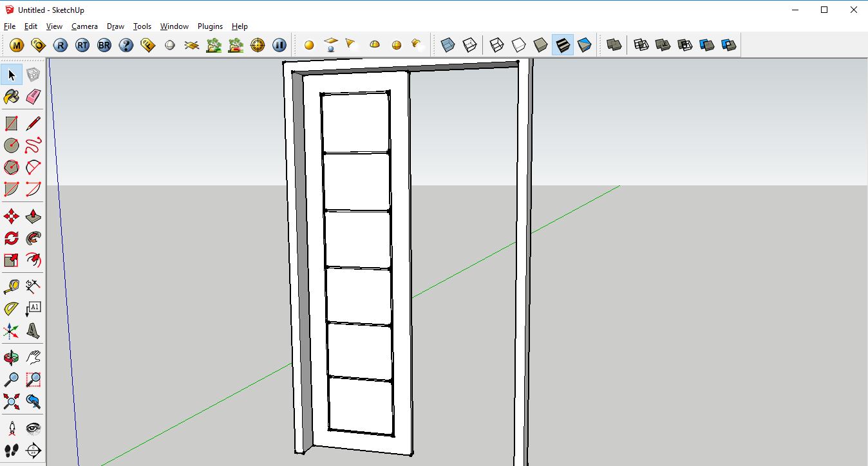
Task: Run the Outer Shell solid tool
Action: click(612, 44)
